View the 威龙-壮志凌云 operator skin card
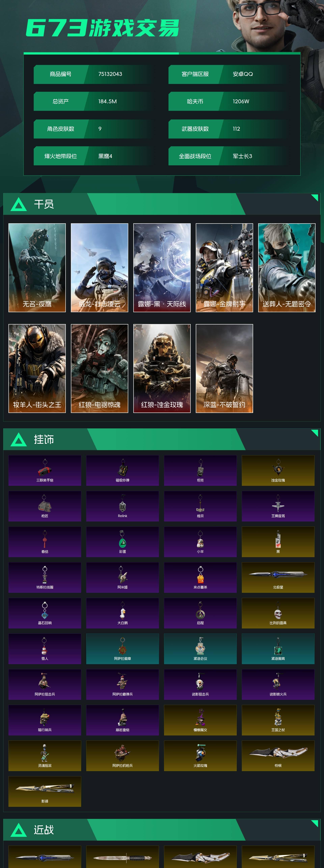Screen dimensions: 324x868 click(100, 268)
